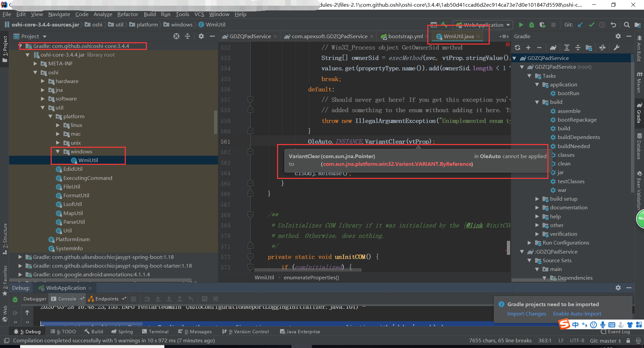
Task: Toggle Gradle offline mode
Action: tap(602, 48)
